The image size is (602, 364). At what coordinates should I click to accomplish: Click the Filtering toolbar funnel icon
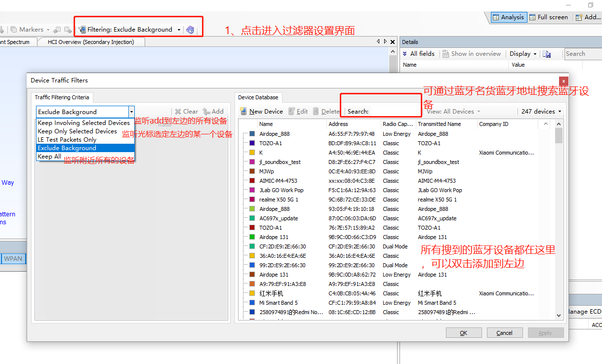click(x=82, y=30)
